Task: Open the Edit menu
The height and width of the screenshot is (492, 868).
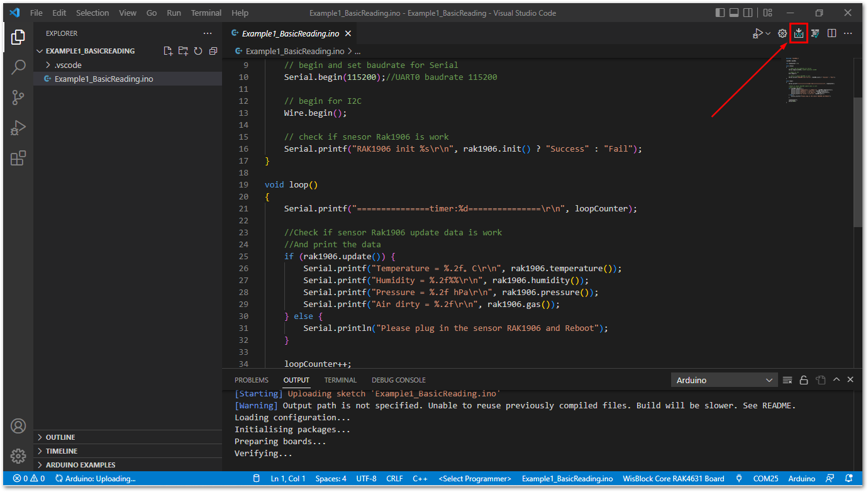Action: point(59,13)
